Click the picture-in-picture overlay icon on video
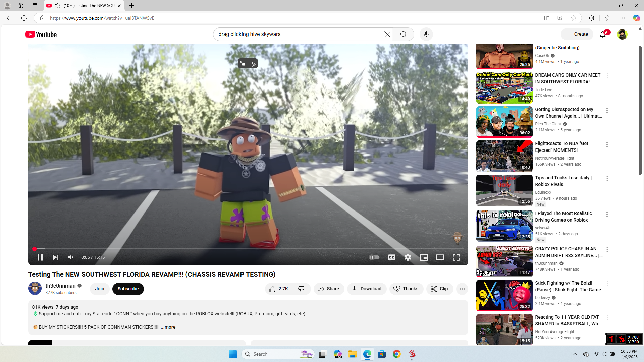 (243, 63)
